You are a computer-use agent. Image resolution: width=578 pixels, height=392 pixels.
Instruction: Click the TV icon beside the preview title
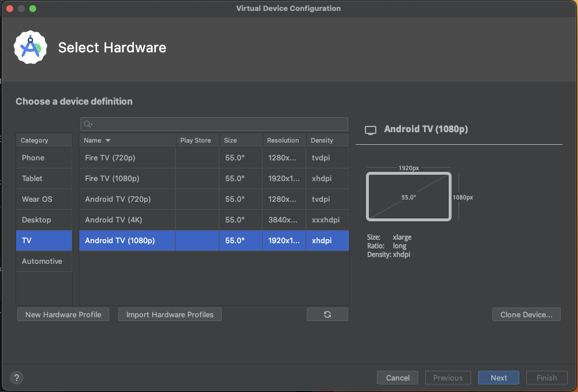371,130
